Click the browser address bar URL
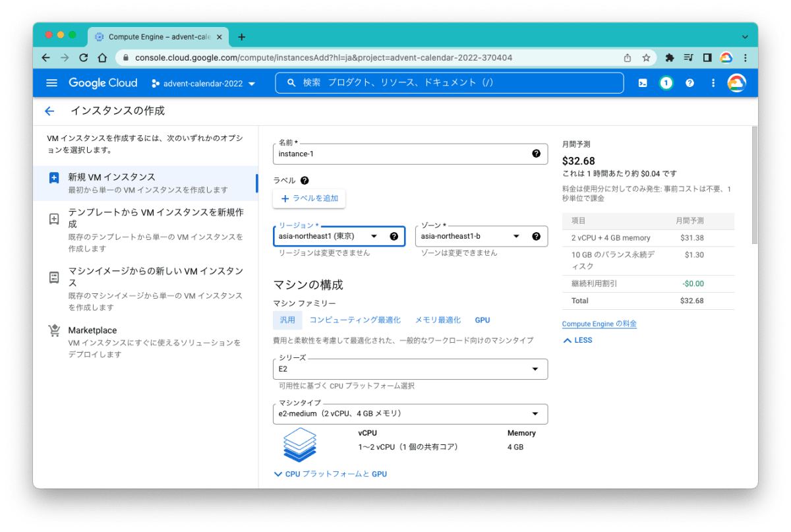Image resolution: width=791 pixels, height=532 pixels. click(324, 57)
